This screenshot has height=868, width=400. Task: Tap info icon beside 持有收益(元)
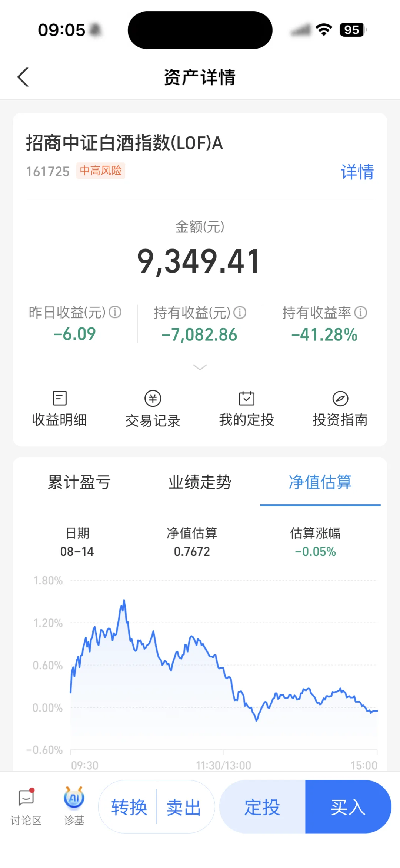click(240, 313)
